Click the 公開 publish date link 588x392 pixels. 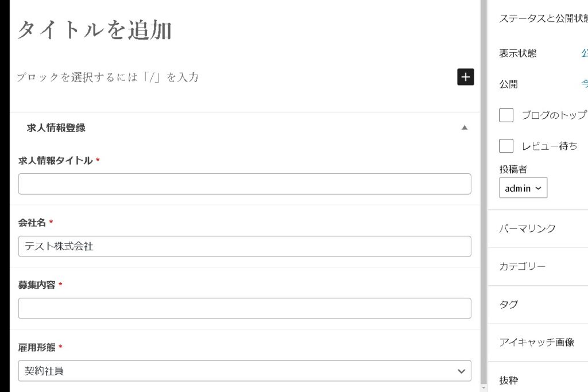coord(584,84)
